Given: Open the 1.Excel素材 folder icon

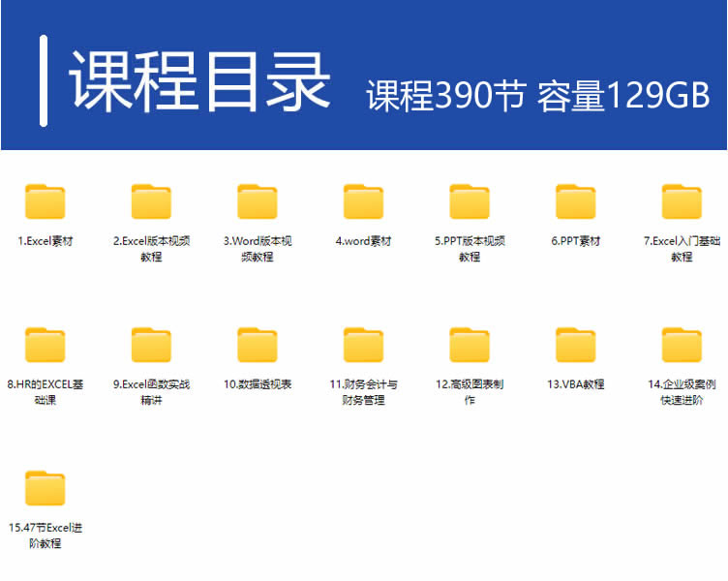Looking at the screenshot, I should 45,201.
